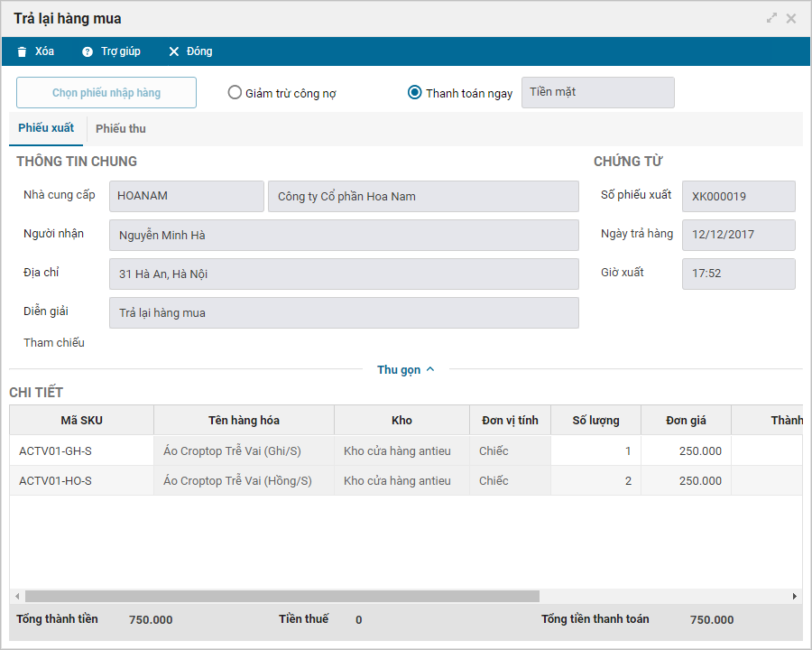Click the Ngày trả hàng field 12/12/2017

point(738,235)
